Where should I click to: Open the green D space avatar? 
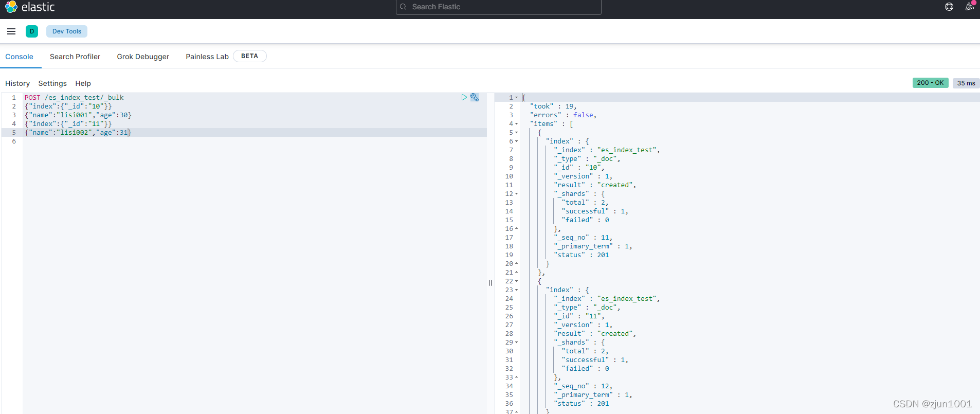32,31
